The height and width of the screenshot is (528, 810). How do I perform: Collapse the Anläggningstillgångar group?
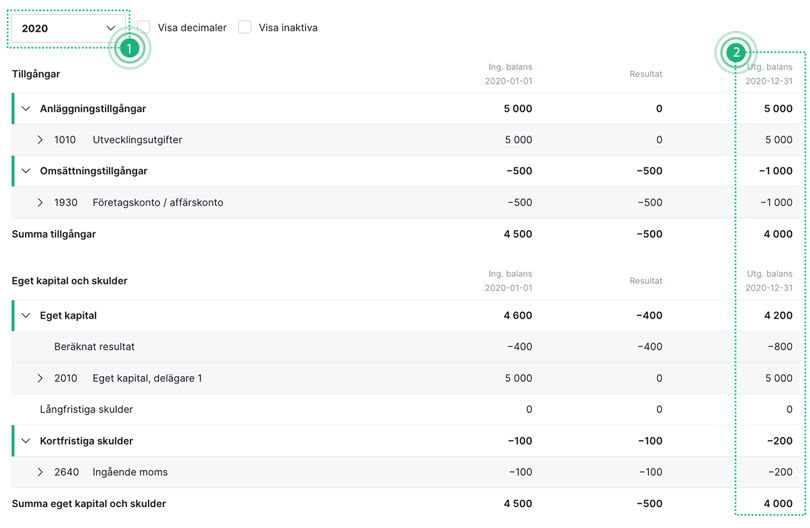click(x=26, y=109)
